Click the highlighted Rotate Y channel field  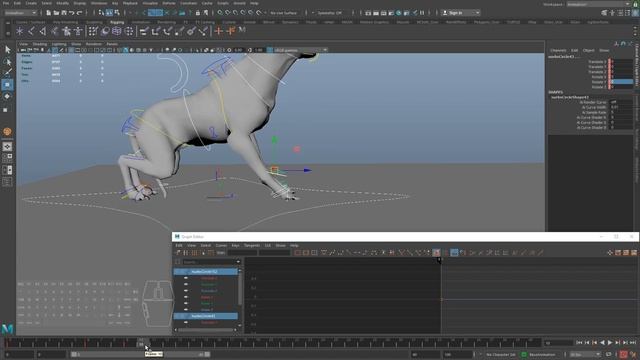coord(622,82)
